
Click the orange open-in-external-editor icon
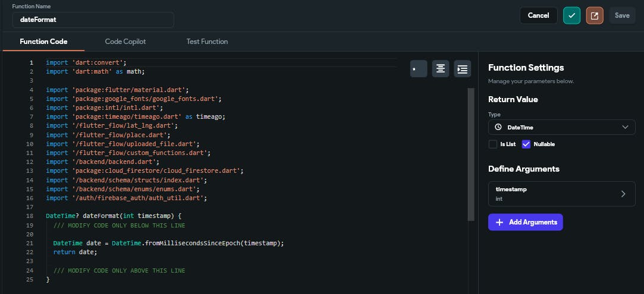[x=595, y=15]
